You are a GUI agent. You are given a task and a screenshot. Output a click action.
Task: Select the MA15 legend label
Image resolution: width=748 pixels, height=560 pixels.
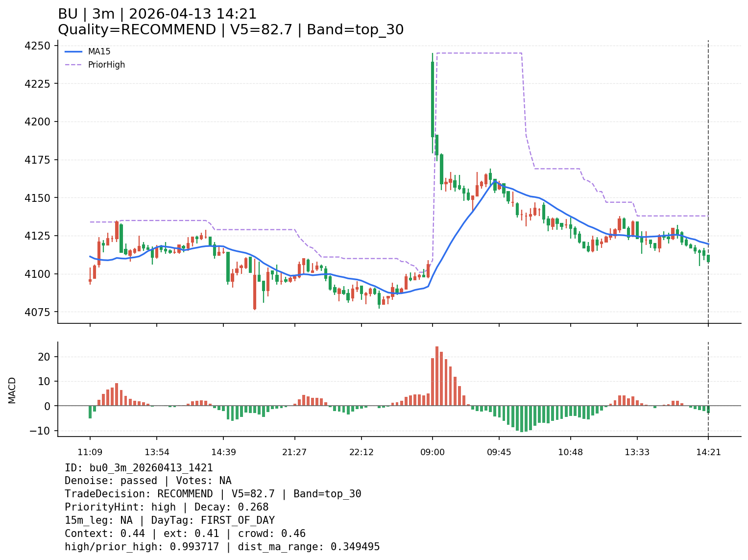[x=99, y=51]
